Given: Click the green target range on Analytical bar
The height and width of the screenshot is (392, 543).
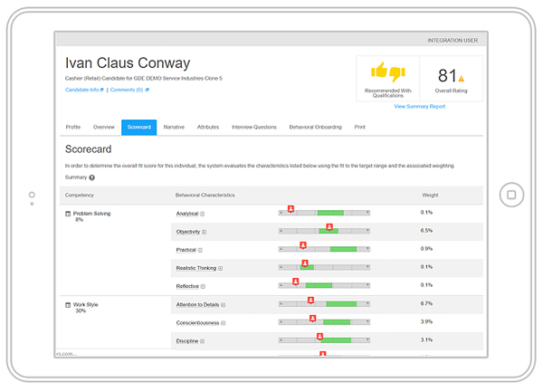Looking at the screenshot, I should pos(330,213).
